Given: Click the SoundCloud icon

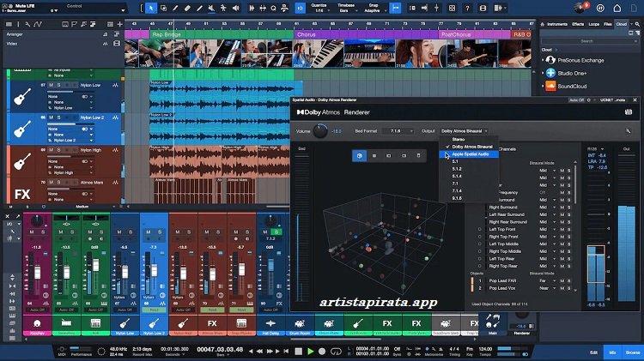Looking at the screenshot, I should point(550,86).
